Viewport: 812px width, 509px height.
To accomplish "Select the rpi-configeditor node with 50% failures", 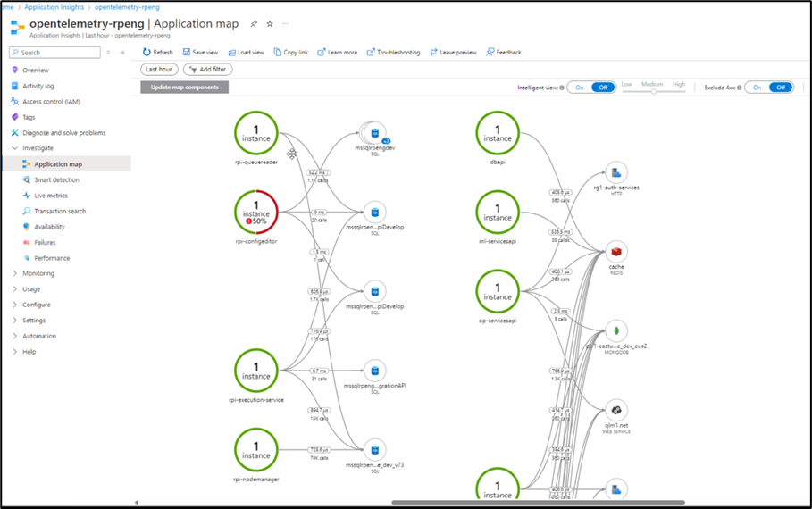I will (256, 213).
